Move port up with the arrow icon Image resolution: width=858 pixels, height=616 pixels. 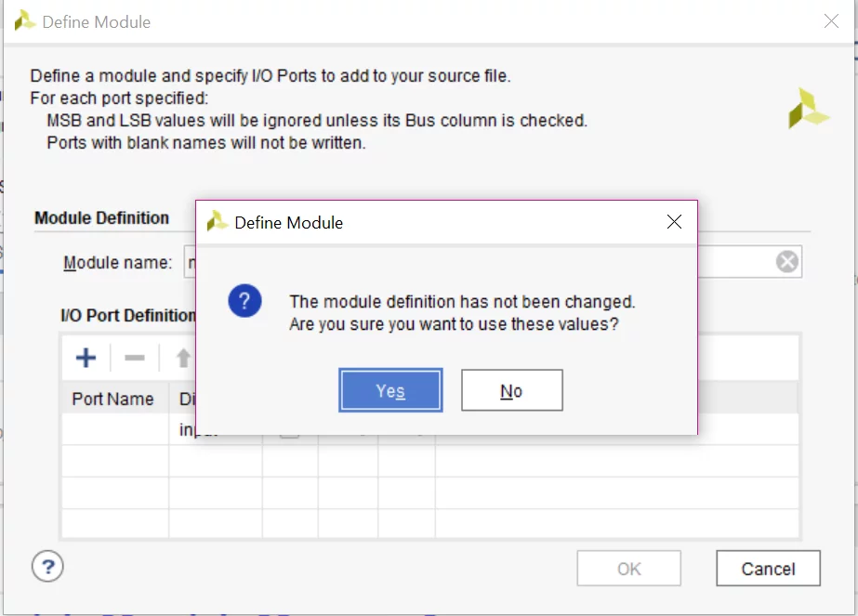[x=183, y=358]
